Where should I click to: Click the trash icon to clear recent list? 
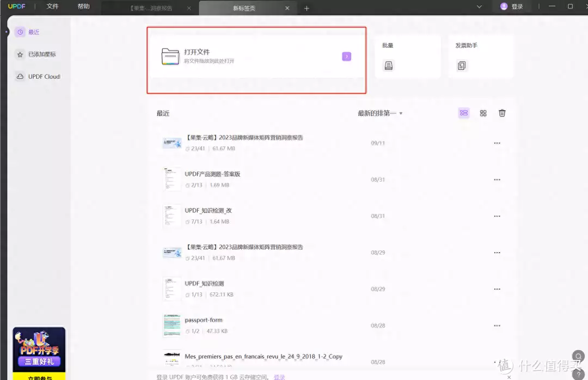(502, 113)
